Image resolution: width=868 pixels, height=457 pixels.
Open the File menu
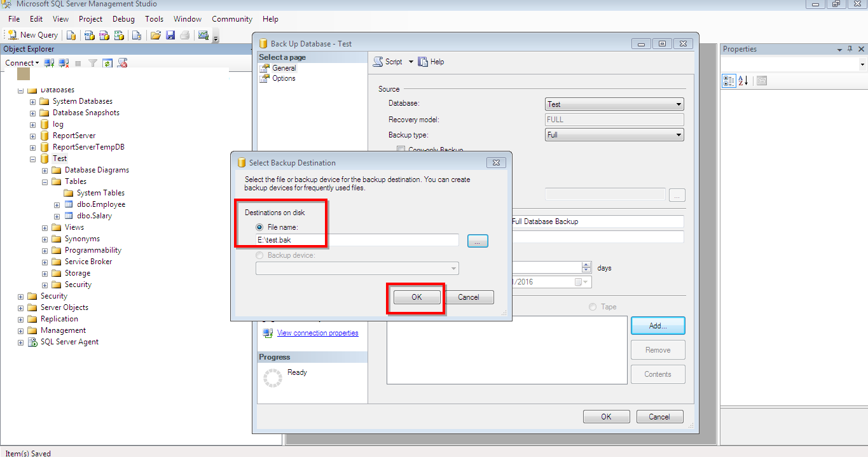click(x=14, y=19)
